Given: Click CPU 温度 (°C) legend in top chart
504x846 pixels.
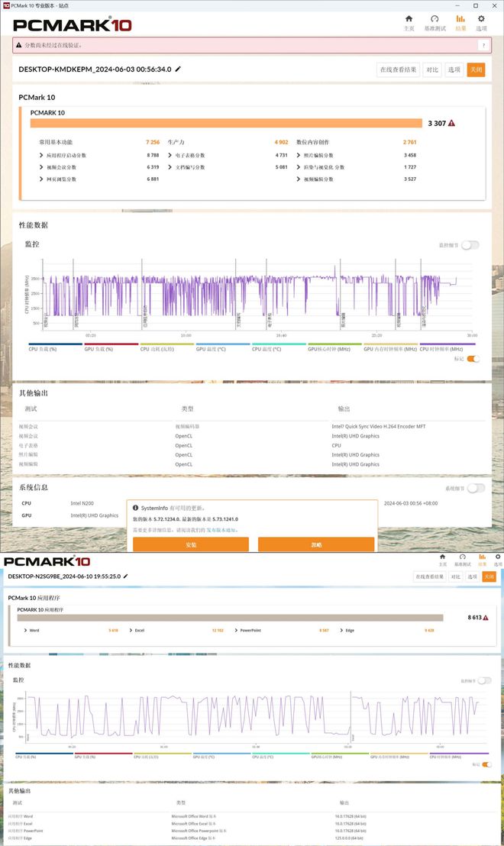Looking at the screenshot, I should point(267,349).
